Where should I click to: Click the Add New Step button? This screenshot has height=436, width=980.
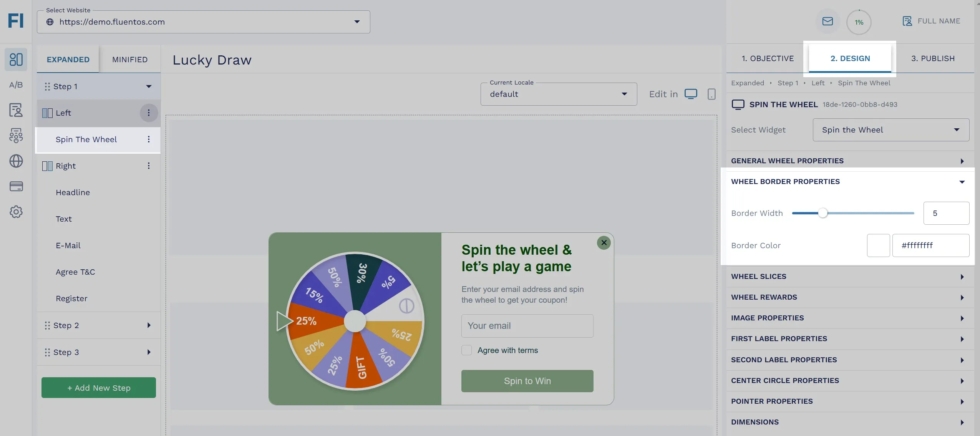[x=99, y=387]
